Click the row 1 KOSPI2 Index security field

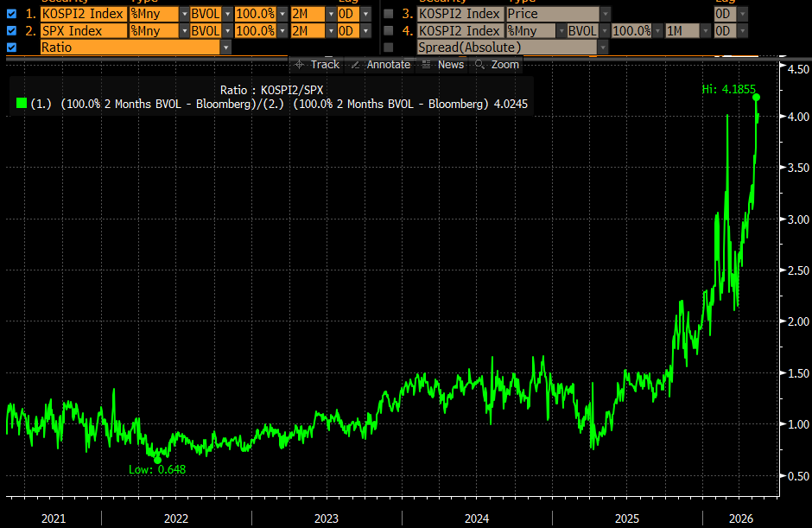pos(84,14)
